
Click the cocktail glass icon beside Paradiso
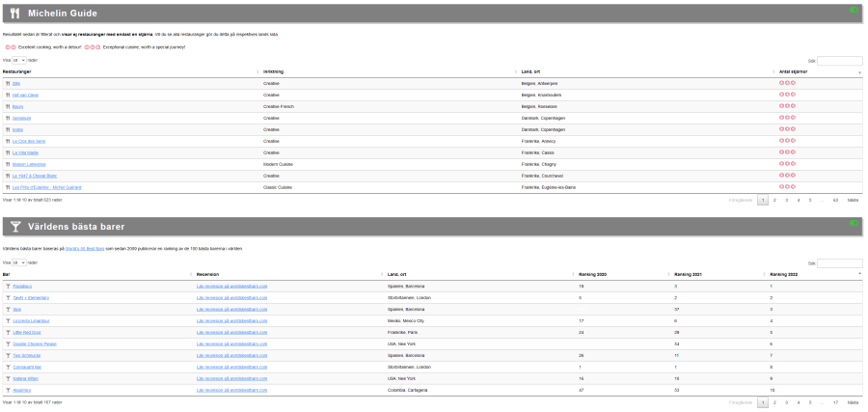click(x=7, y=286)
